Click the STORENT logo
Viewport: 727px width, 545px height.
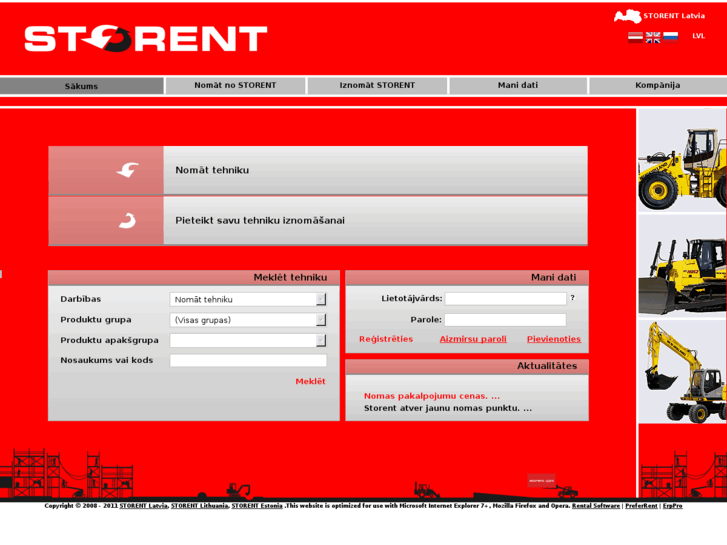coord(146,38)
